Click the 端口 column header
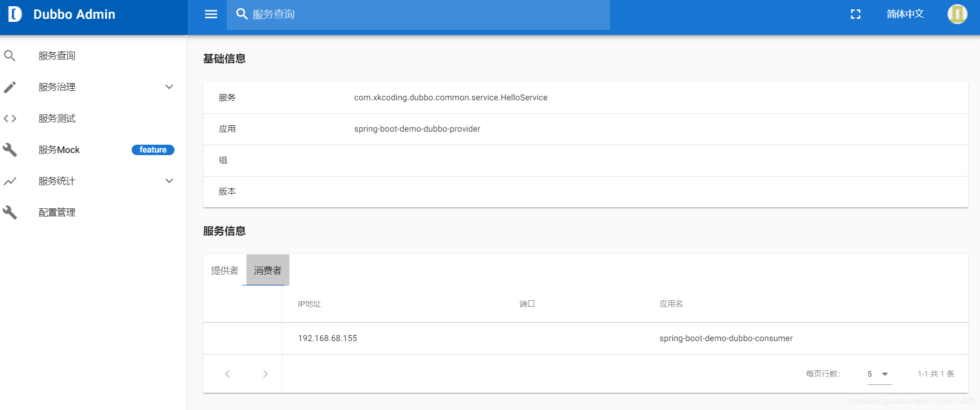This screenshot has height=410, width=980. click(x=527, y=304)
